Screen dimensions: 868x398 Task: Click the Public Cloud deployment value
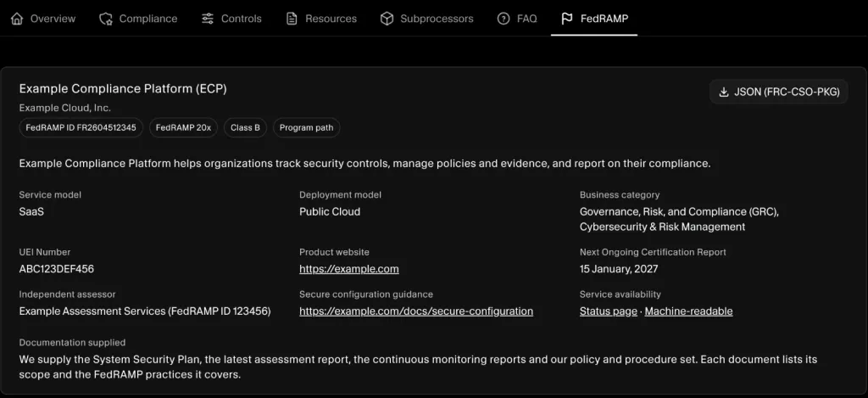click(330, 211)
